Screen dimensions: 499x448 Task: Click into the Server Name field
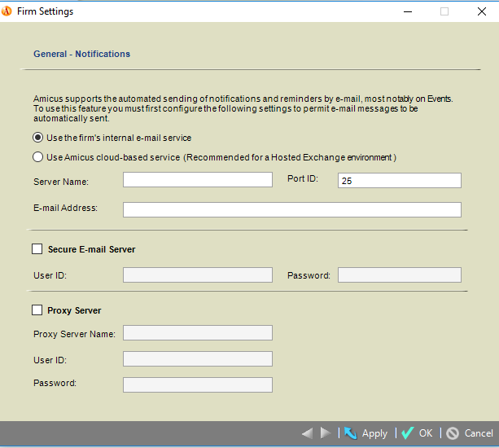[x=198, y=180]
